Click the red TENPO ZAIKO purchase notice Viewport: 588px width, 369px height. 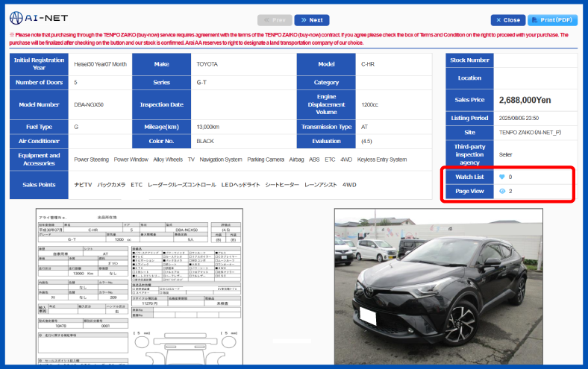[289, 39]
